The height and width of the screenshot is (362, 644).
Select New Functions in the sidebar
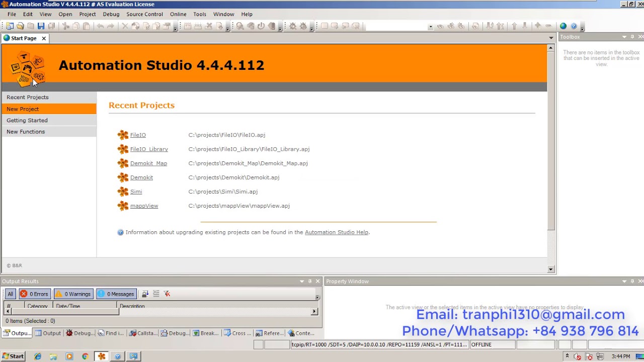48,132
